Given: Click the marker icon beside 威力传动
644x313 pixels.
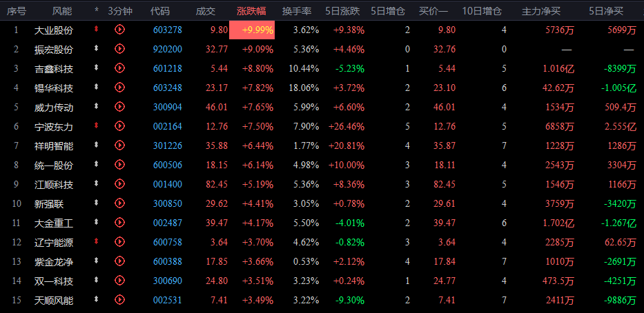Looking at the screenshot, I should tap(97, 106).
